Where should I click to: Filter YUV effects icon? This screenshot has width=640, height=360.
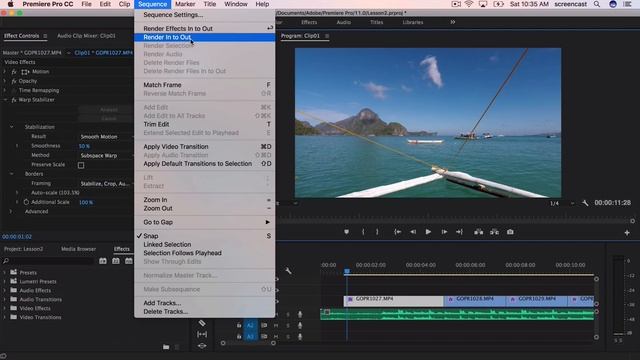coord(129,261)
